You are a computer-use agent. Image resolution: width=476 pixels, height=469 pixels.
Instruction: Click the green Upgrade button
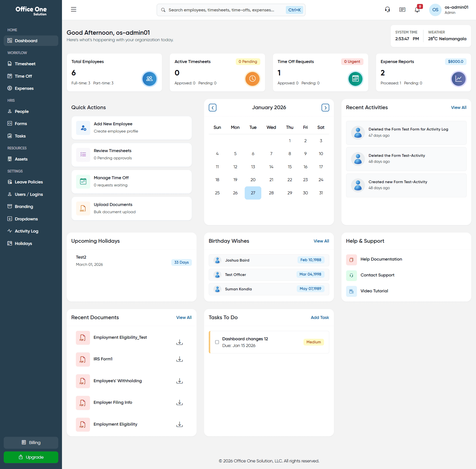31,457
